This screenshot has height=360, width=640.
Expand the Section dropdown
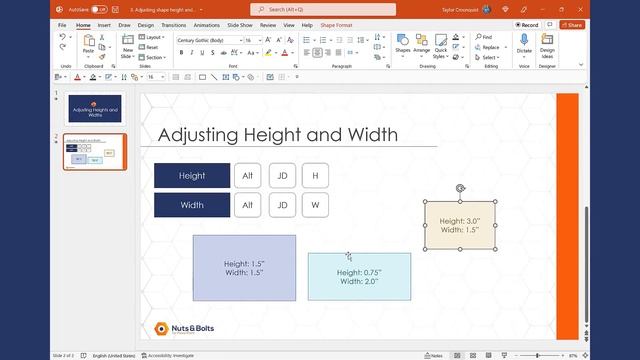152,58
